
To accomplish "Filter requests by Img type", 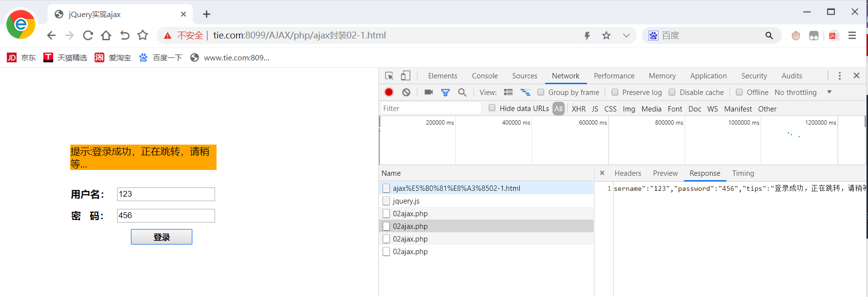I will click(629, 109).
